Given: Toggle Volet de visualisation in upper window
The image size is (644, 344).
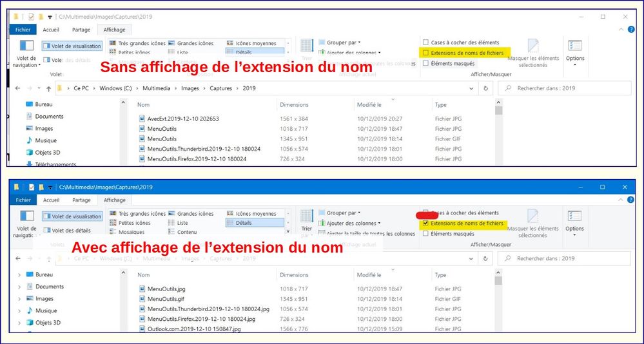Looking at the screenshot, I should pos(72,46).
